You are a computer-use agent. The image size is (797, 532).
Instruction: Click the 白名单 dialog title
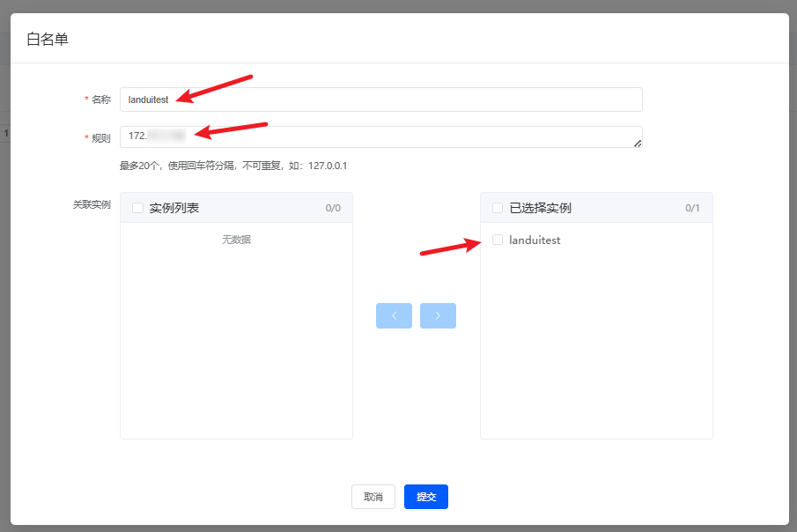(x=48, y=39)
